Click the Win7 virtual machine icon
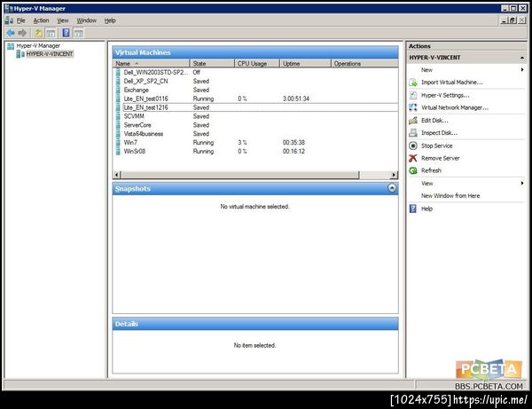 coord(118,143)
